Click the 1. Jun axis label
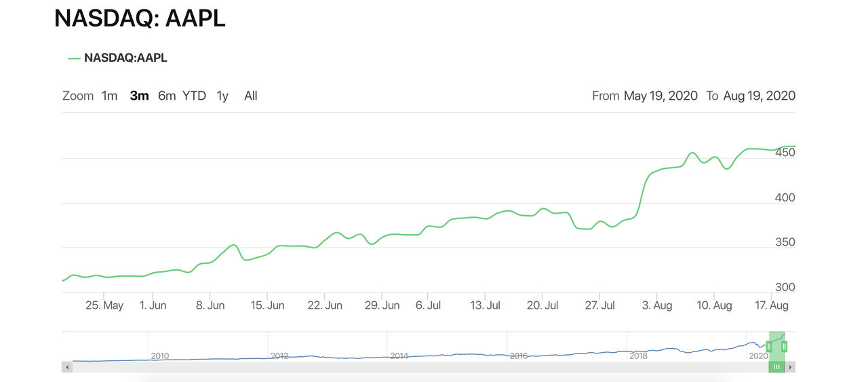Screen dimensions: 868x382 pos(153,305)
